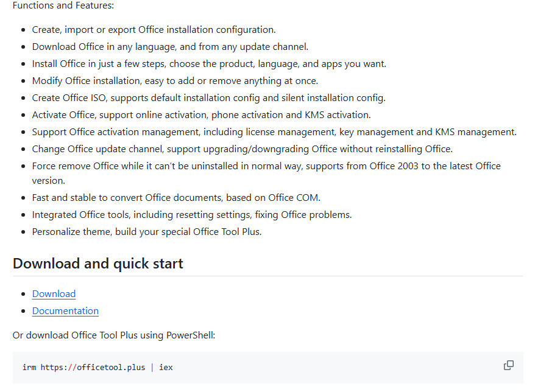The height and width of the screenshot is (392, 535).
Task: Click 'Change Office update channel' line
Action: coord(243,149)
